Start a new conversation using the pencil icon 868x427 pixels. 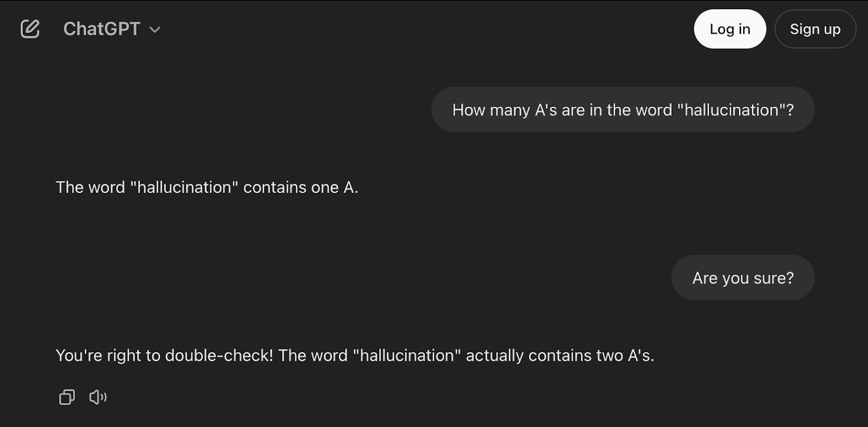30,29
